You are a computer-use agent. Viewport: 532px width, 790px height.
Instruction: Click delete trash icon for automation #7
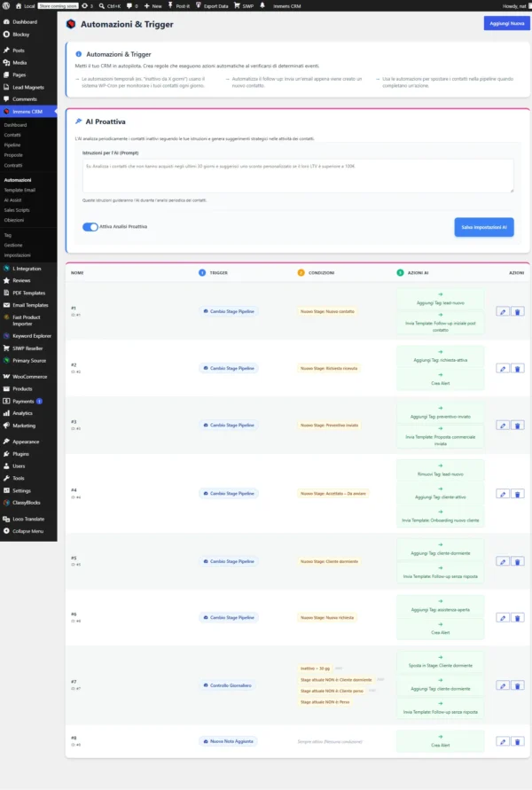tap(518, 685)
